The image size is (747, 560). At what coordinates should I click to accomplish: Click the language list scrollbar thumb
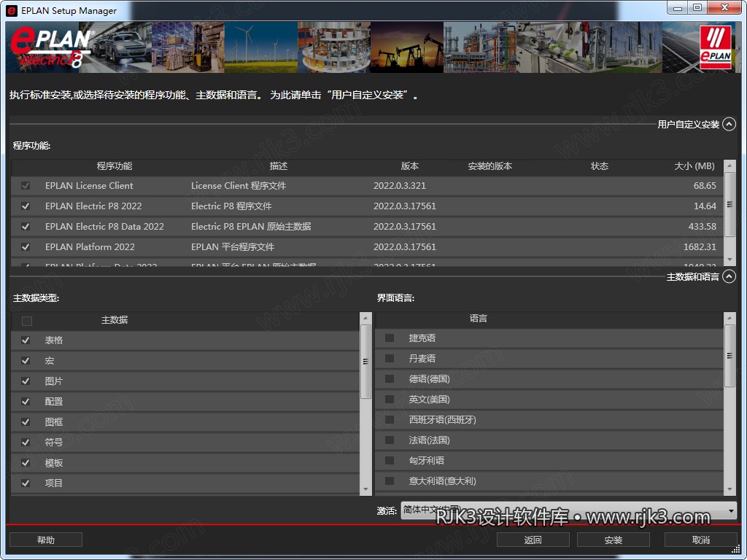pyautogui.click(x=729, y=356)
